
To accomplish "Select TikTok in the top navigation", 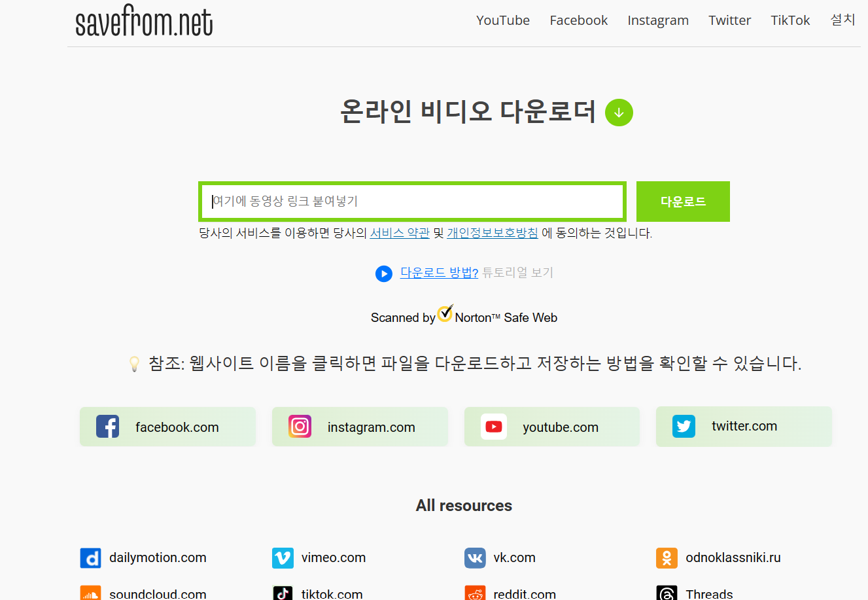I will tap(790, 20).
